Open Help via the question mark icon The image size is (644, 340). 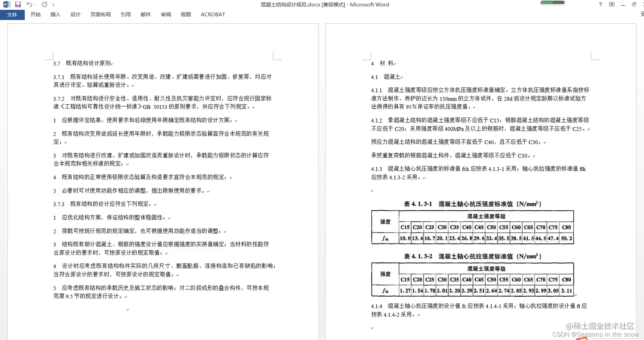pos(601,4)
